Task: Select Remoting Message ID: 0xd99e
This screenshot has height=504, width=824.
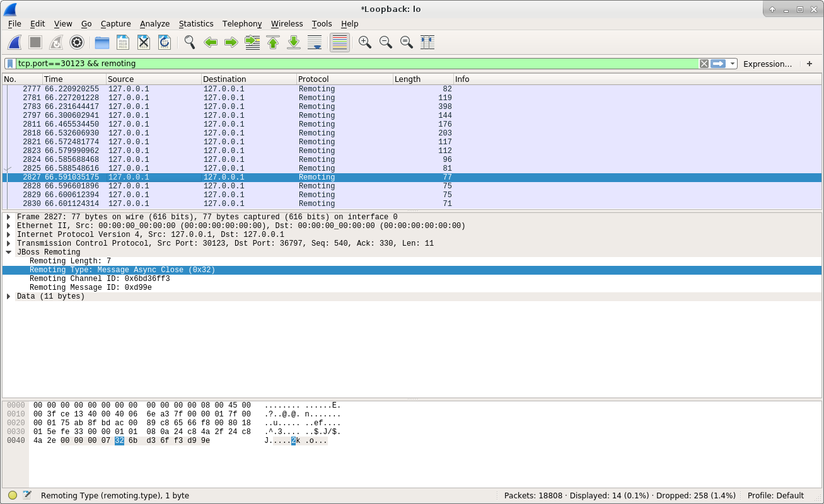Action: (412, 287)
